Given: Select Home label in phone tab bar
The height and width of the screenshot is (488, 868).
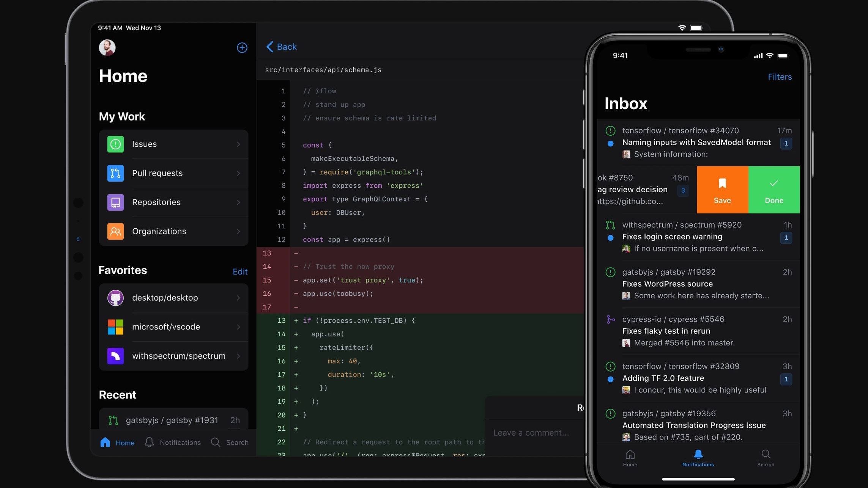Looking at the screenshot, I should coord(630,464).
